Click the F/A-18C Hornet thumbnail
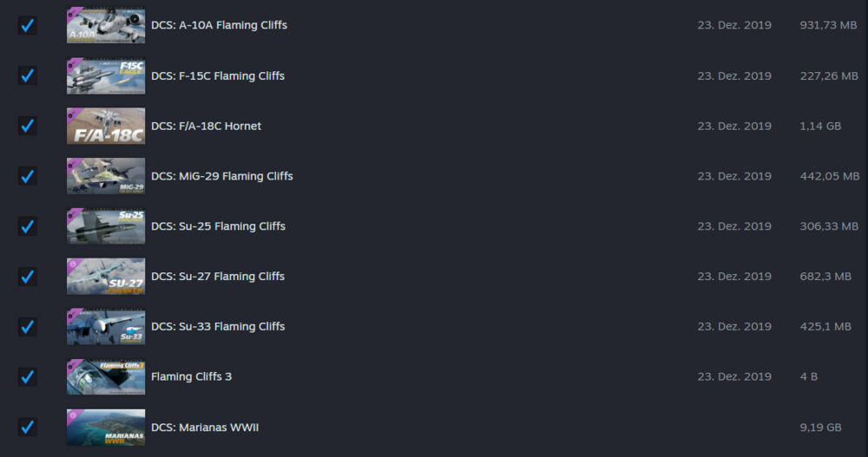Image resolution: width=868 pixels, height=457 pixels. (x=106, y=126)
